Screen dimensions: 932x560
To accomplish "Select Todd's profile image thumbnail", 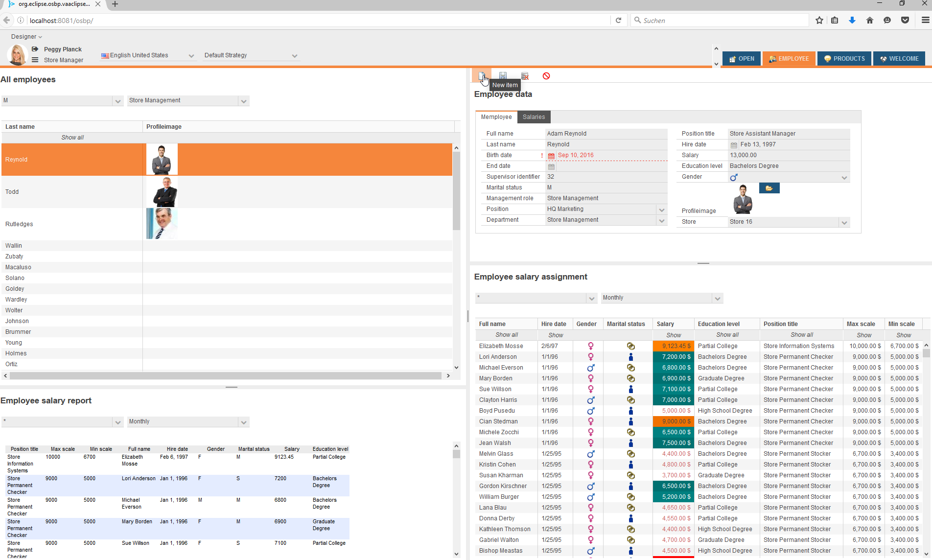I will 162,192.
